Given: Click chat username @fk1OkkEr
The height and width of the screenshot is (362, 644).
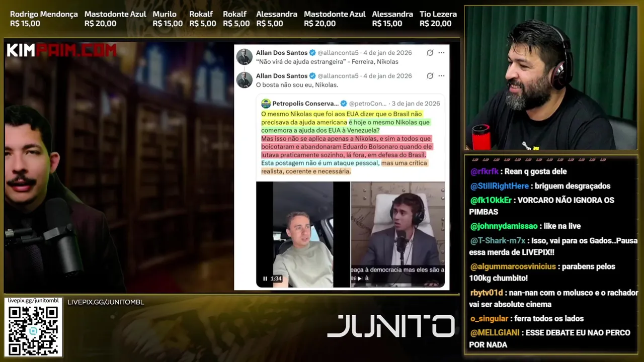Looking at the screenshot, I should 491,200.
